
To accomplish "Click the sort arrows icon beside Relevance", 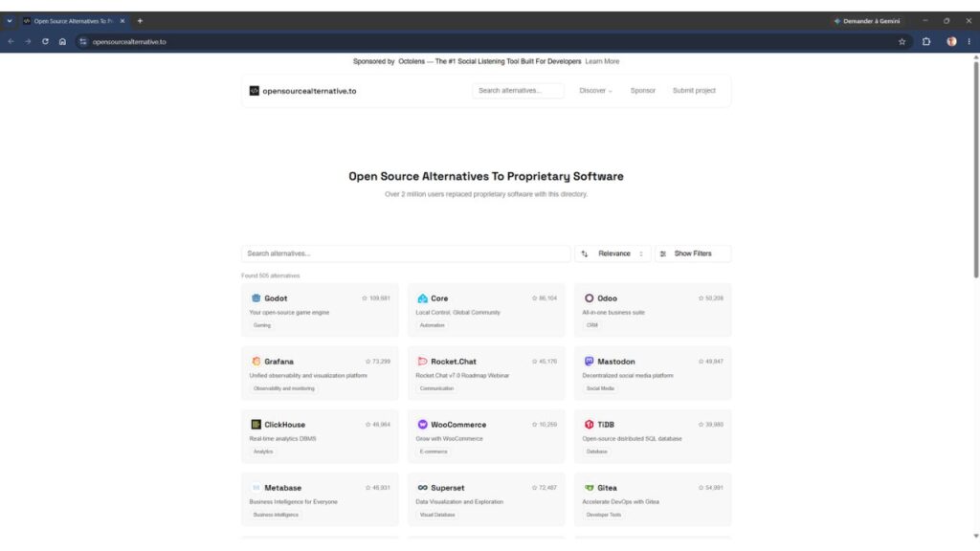I will coord(585,253).
